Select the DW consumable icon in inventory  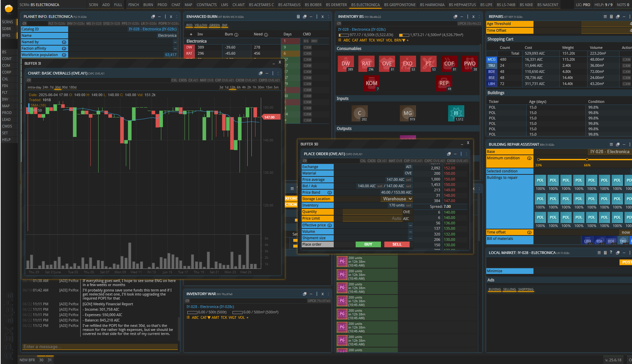(346, 63)
